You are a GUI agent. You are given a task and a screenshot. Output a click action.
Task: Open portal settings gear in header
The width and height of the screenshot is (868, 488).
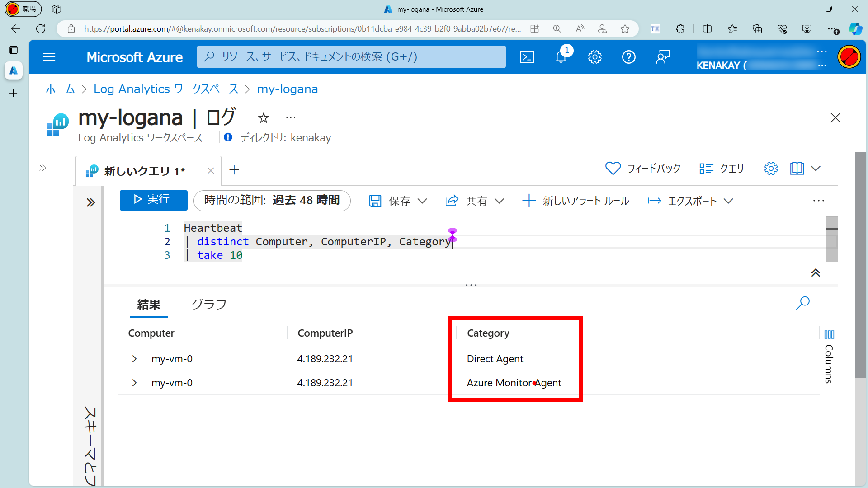(x=595, y=57)
